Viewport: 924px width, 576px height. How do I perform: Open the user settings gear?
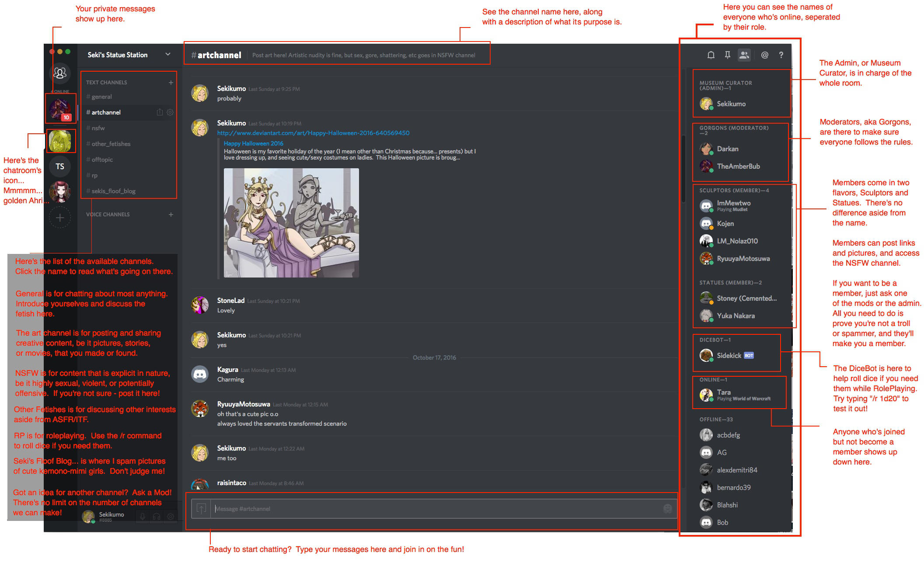(x=170, y=516)
